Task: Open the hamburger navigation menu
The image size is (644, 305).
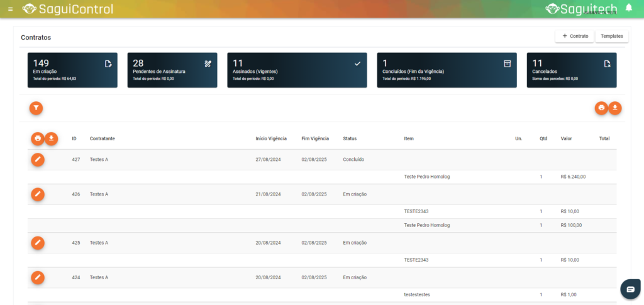Action: click(x=10, y=9)
